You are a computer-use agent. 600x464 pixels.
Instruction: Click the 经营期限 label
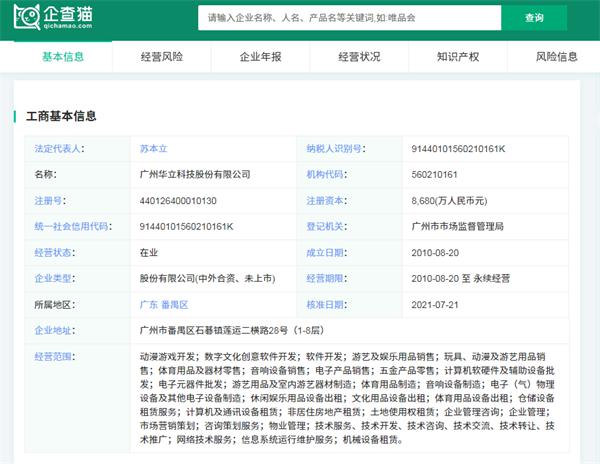(x=325, y=278)
